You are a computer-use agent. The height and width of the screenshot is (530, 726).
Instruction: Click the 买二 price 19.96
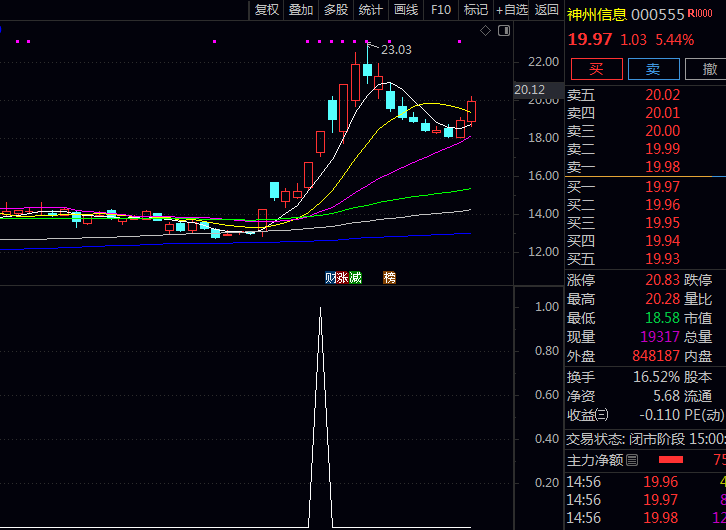pyautogui.click(x=663, y=205)
